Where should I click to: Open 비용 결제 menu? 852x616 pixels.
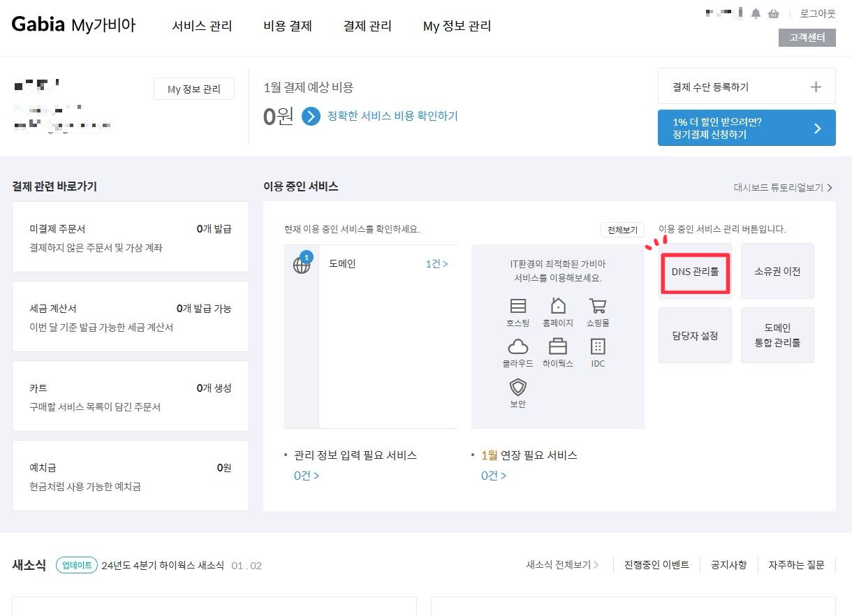click(288, 26)
